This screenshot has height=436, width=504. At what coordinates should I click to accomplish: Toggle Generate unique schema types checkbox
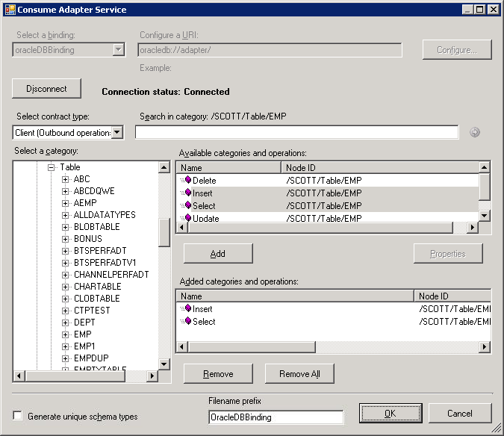(17, 415)
